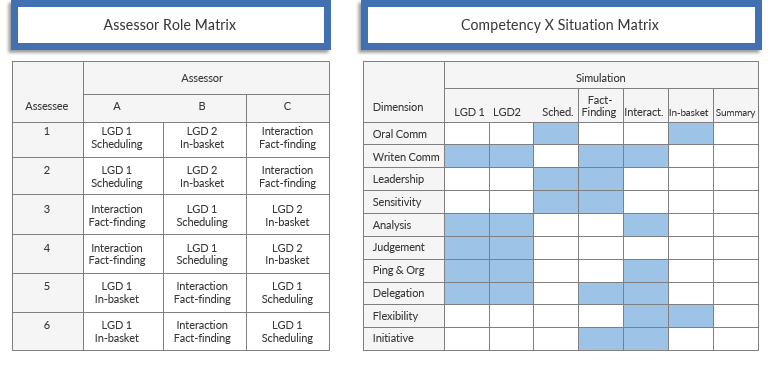Image resolution: width=770 pixels, height=365 pixels.
Task: Select the Flexibility dimension label
Action: coord(404,316)
